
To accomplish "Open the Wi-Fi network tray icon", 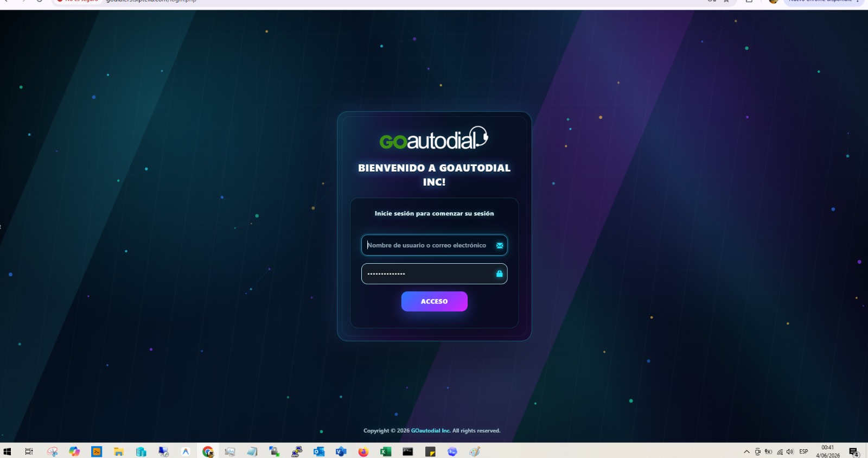I will tap(780, 451).
